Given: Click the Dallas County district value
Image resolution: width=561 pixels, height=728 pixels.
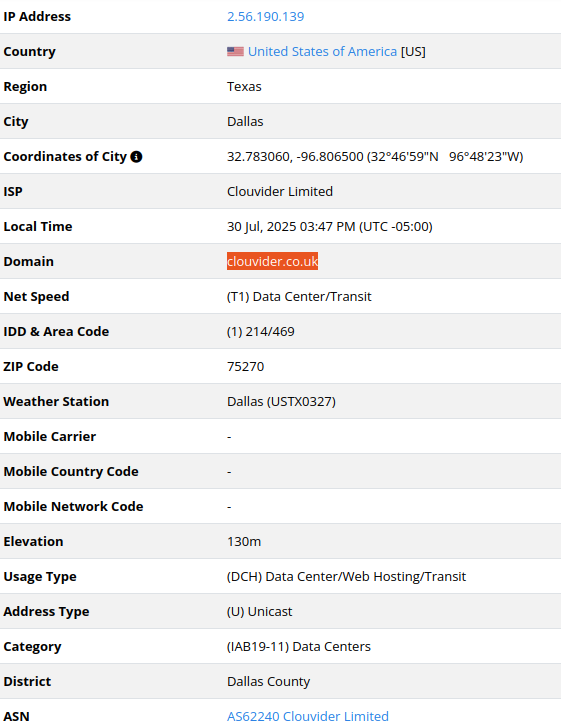Looking at the screenshot, I should click(x=268, y=682).
